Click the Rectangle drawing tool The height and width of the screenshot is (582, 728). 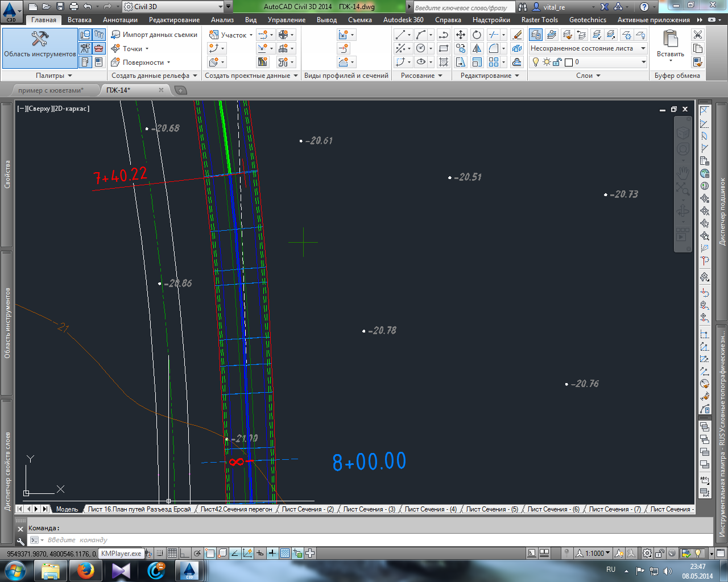click(x=444, y=48)
